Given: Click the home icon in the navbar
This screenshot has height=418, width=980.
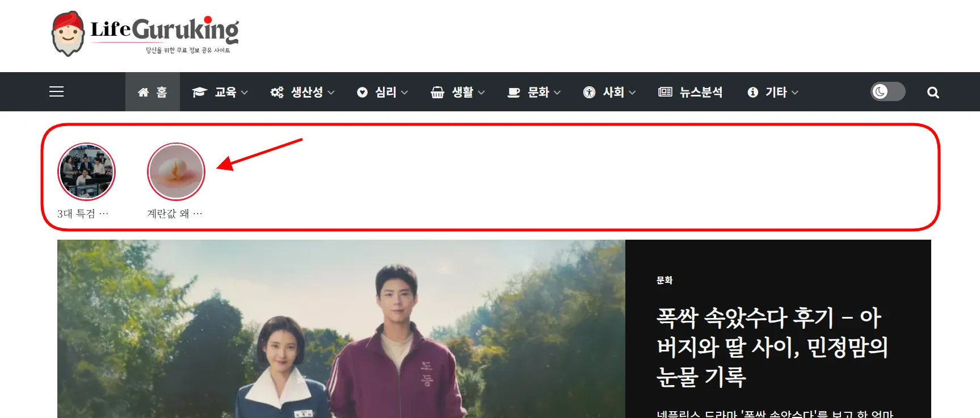Looking at the screenshot, I should point(144,92).
